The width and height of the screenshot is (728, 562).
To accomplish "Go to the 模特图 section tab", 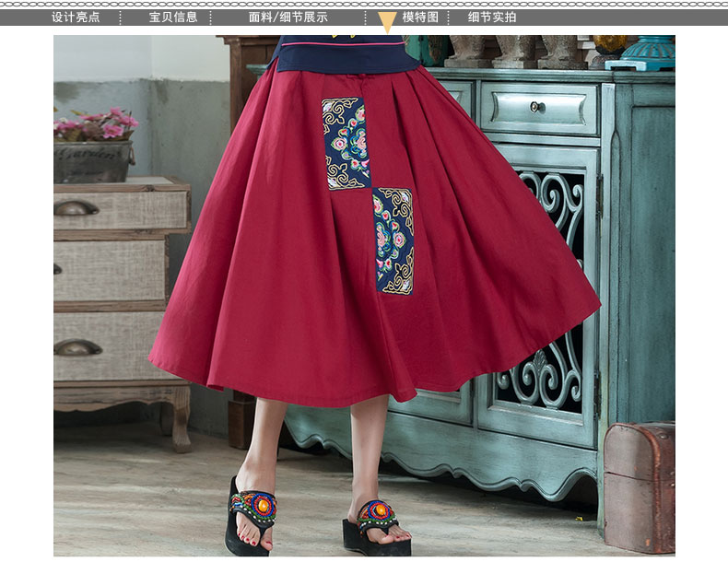I will point(420,17).
